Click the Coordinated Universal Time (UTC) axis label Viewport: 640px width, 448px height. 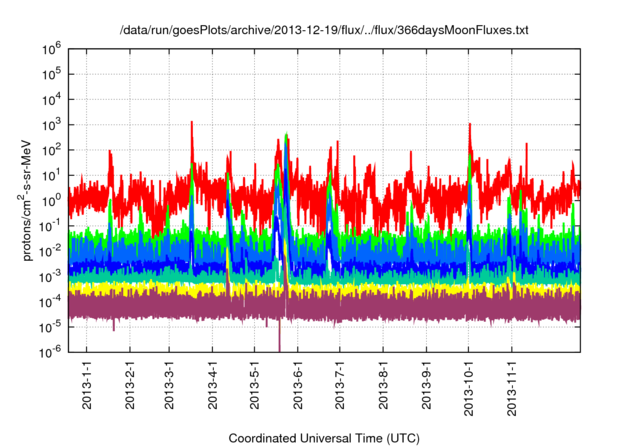pos(325,438)
